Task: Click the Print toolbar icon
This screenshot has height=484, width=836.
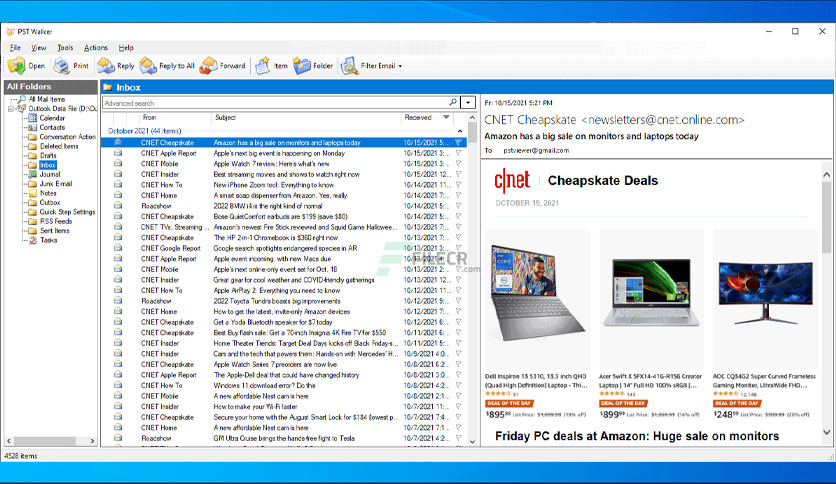Action: 62,66
